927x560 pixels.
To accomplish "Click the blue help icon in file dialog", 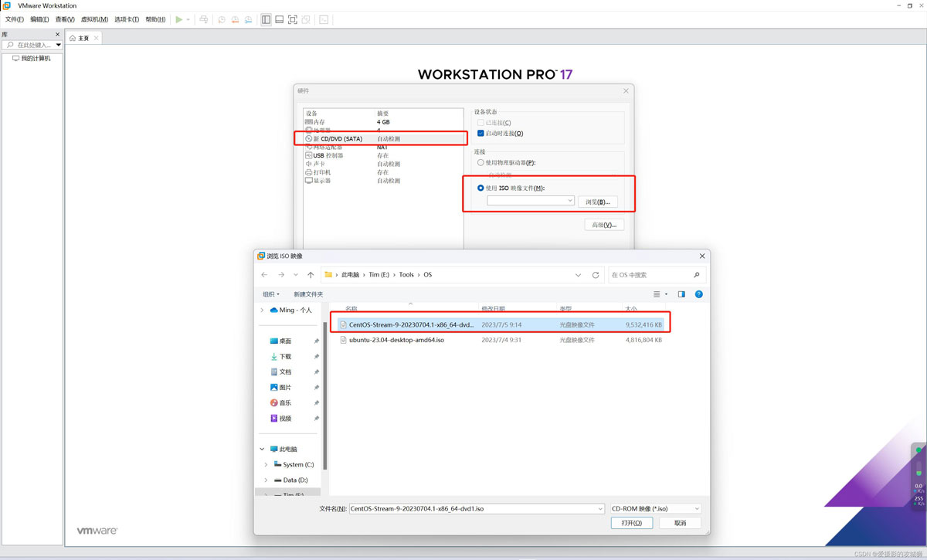I will pos(698,294).
